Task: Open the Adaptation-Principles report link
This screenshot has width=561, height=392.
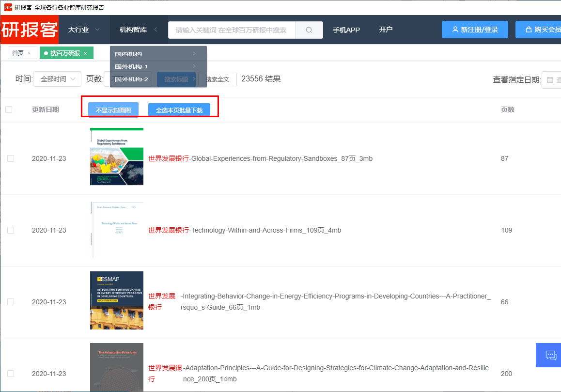Action: [x=318, y=374]
